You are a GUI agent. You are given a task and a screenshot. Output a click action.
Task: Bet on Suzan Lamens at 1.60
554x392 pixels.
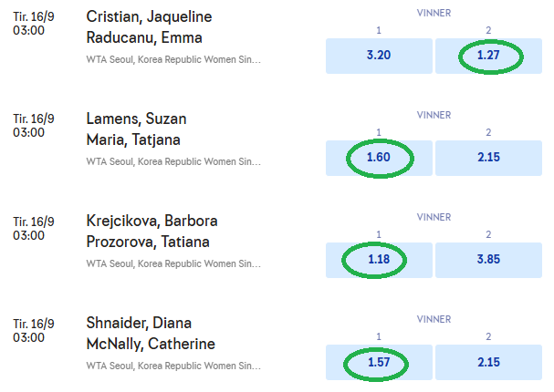click(x=378, y=158)
